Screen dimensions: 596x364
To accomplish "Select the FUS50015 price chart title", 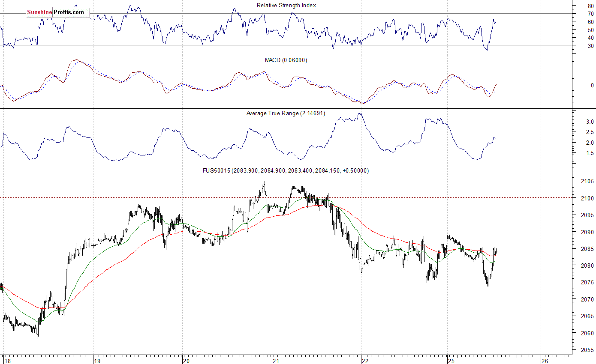I will [286, 170].
